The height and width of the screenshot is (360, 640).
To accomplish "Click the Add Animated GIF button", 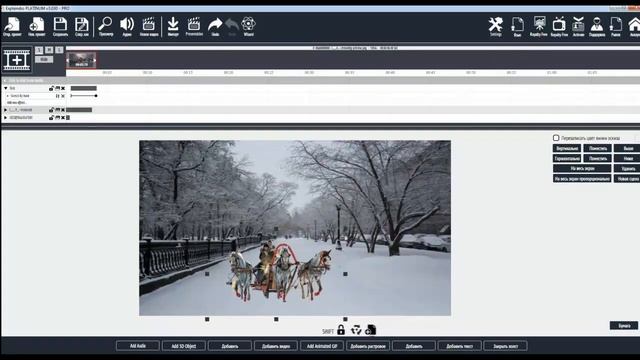I will [x=322, y=346].
